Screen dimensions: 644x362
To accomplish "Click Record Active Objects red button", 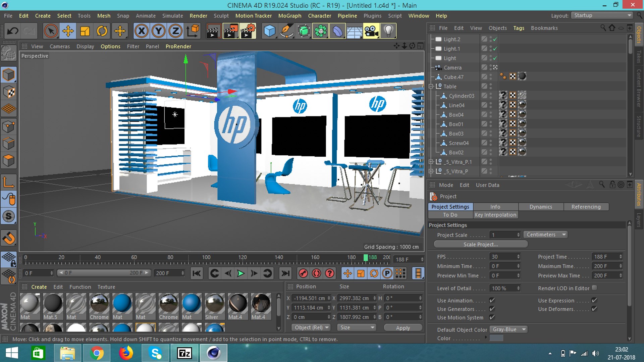I will pos(303,273).
